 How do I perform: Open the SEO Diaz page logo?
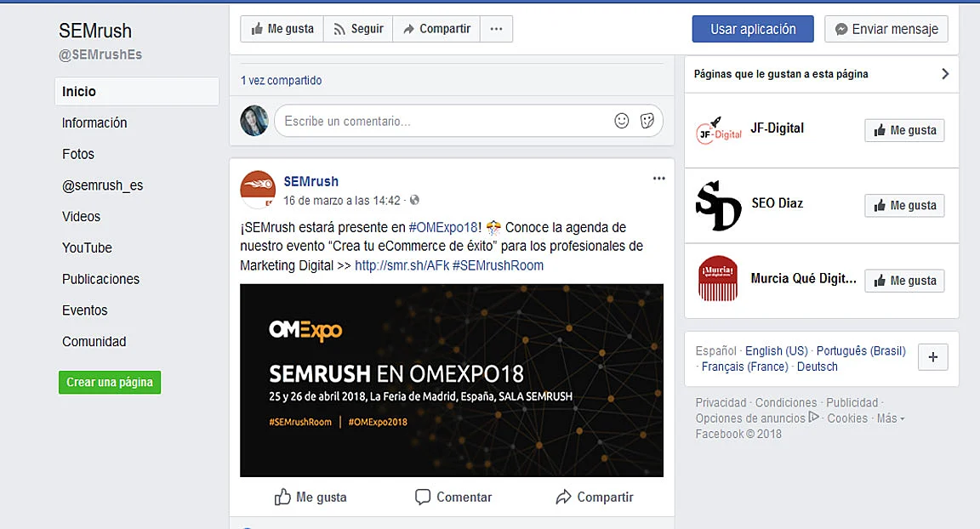(718, 206)
